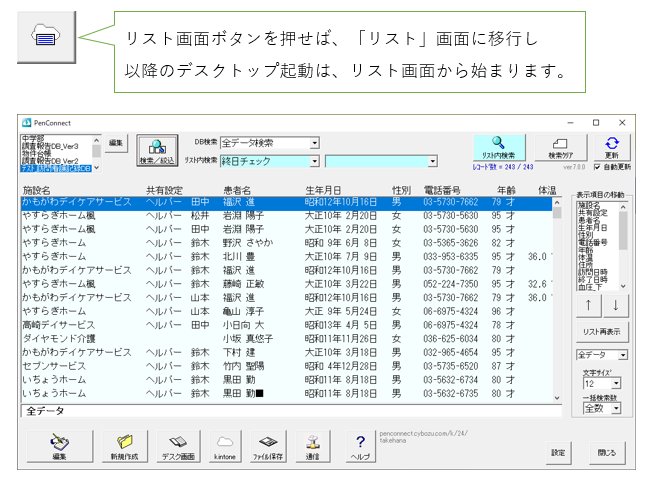This screenshot has height=483, width=652.
Task: Minimize the PenConnect window
Action: coord(570,123)
